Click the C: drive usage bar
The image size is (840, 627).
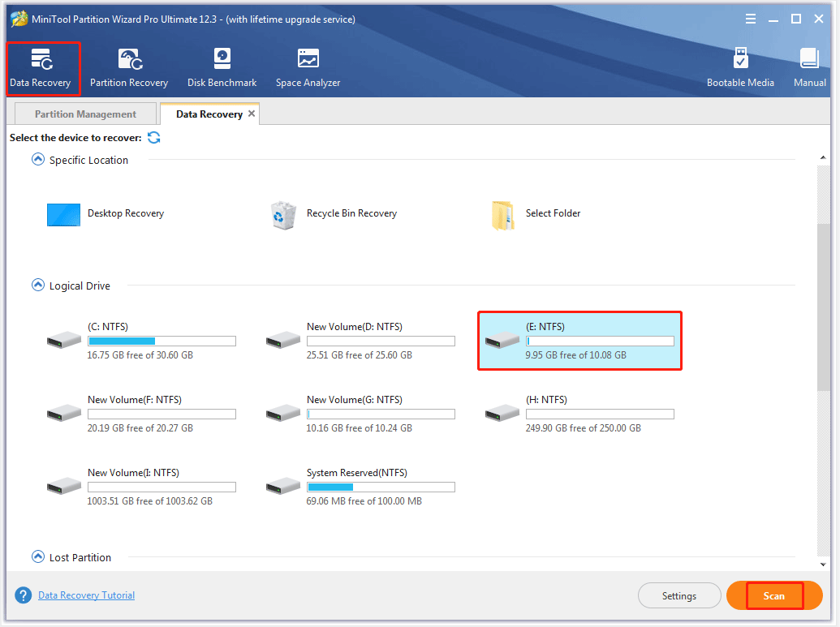162,341
